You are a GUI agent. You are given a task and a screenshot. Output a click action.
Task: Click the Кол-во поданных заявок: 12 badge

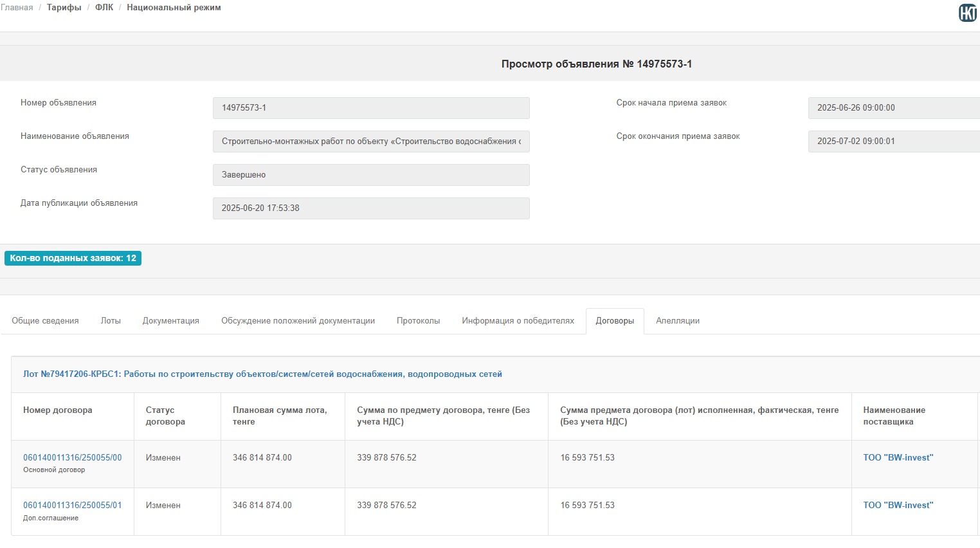73,259
